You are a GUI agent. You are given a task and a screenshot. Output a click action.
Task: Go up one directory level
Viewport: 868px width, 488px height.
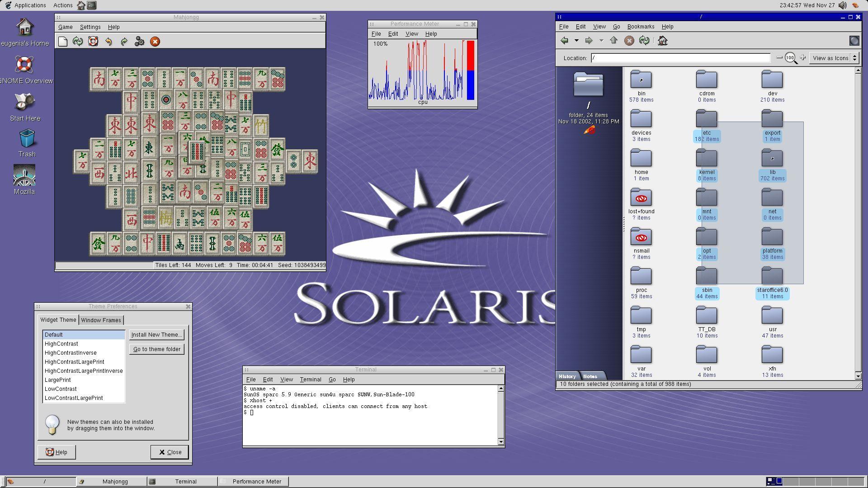(x=613, y=41)
